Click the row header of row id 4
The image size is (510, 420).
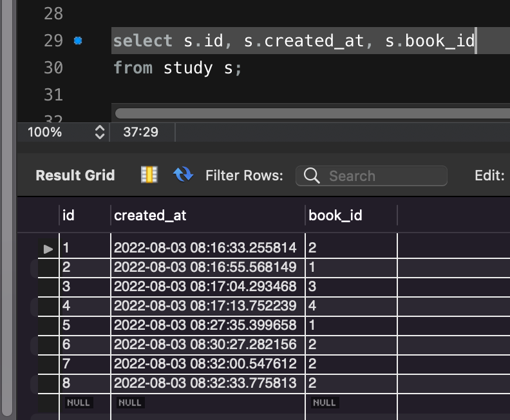tap(48, 306)
